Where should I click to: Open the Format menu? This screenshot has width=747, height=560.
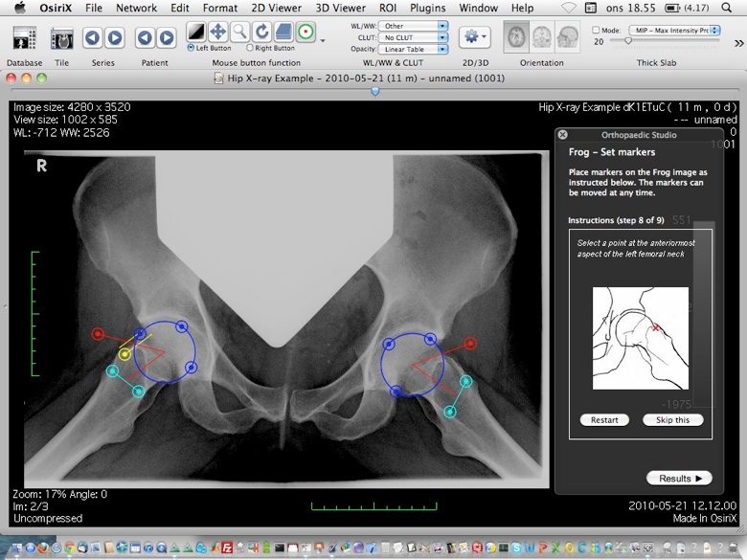[x=219, y=8]
